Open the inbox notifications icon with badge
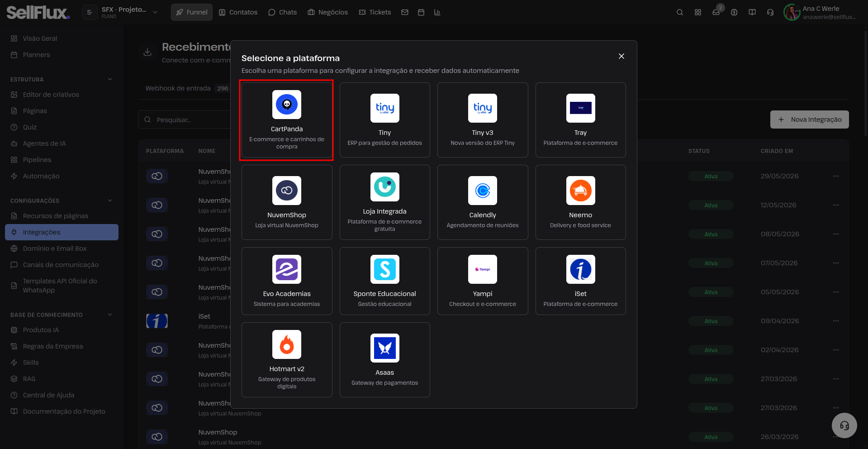This screenshot has height=449, width=868. (716, 12)
